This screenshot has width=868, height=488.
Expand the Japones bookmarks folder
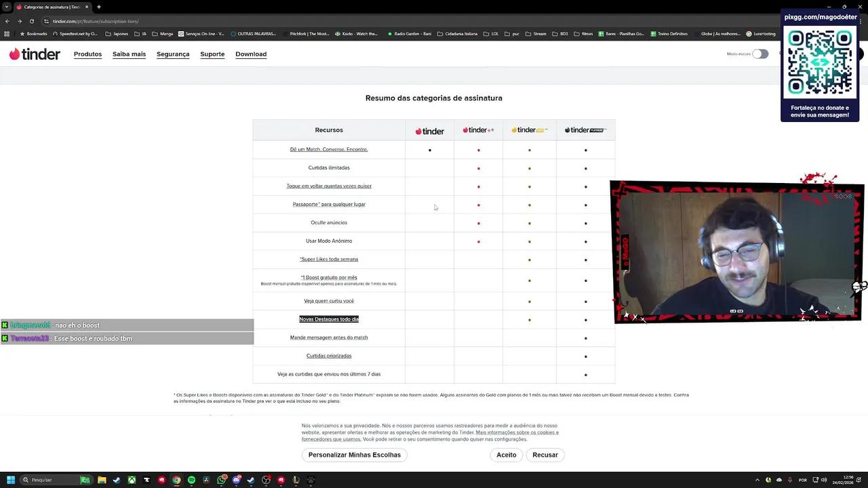pos(121,34)
